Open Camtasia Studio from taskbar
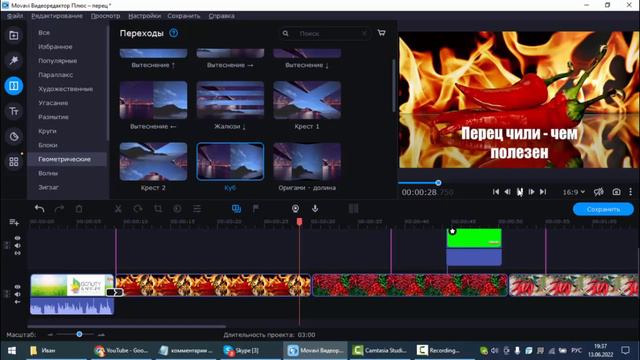The image size is (640, 360). (380, 350)
